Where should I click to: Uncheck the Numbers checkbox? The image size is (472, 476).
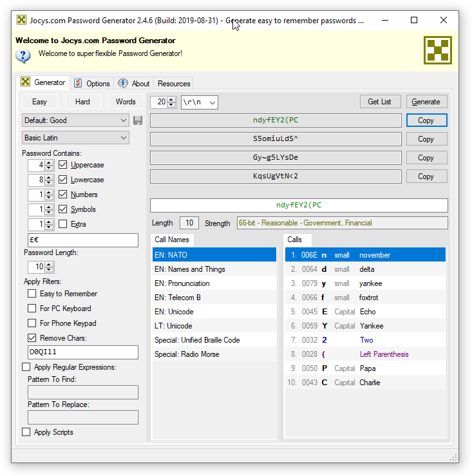[x=63, y=195]
